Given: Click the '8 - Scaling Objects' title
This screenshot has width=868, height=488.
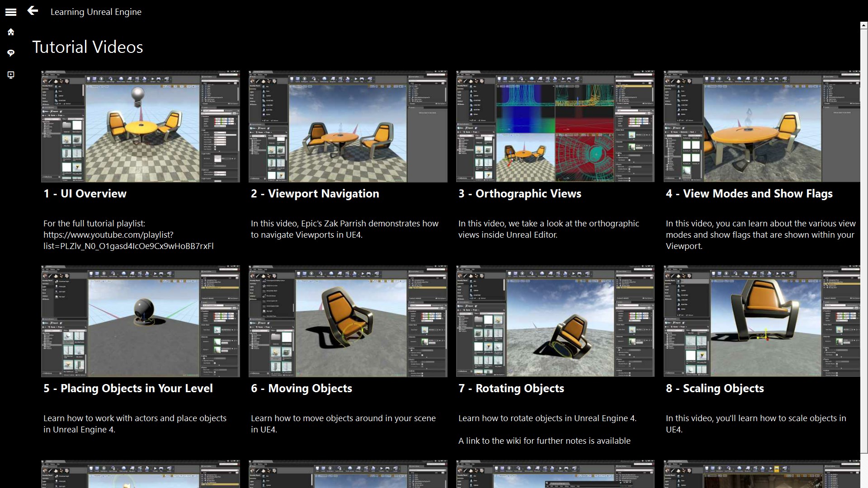Looking at the screenshot, I should click(x=714, y=388).
